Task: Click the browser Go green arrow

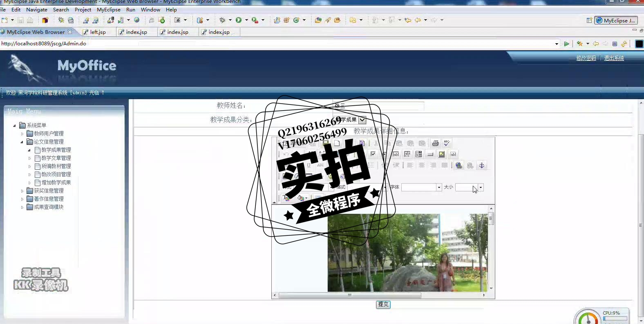Action: pyautogui.click(x=566, y=44)
